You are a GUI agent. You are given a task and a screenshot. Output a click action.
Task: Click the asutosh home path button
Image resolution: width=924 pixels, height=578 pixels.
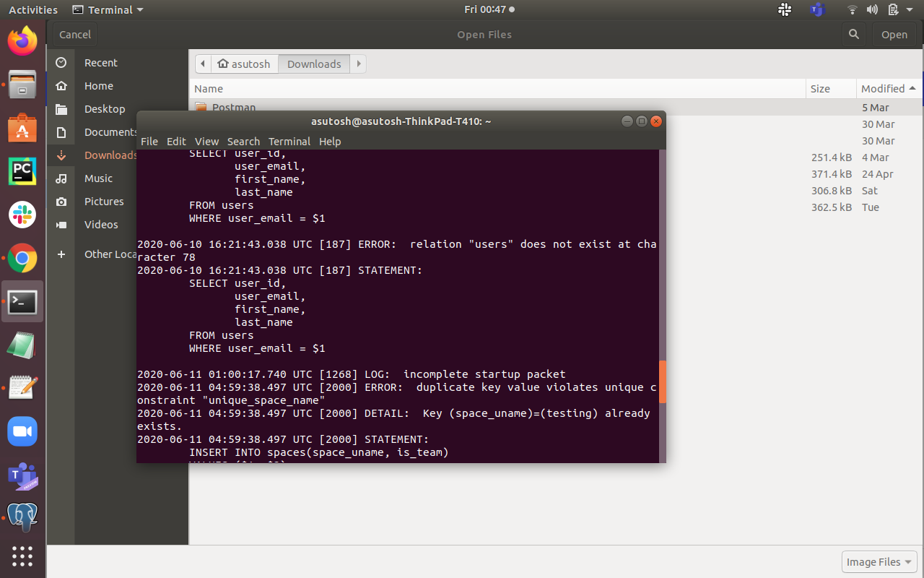click(244, 64)
